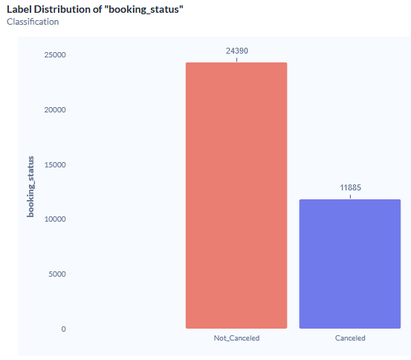Viewport: 411px width, 360px height.
Task: Click the 10000 y-axis tick label
Action: (55, 219)
